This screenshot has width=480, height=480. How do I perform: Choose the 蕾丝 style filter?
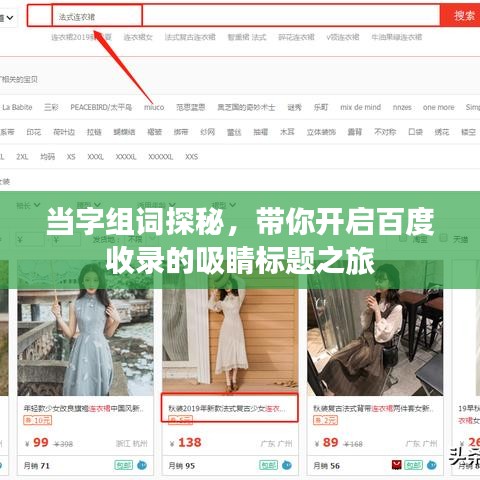pos(234,132)
